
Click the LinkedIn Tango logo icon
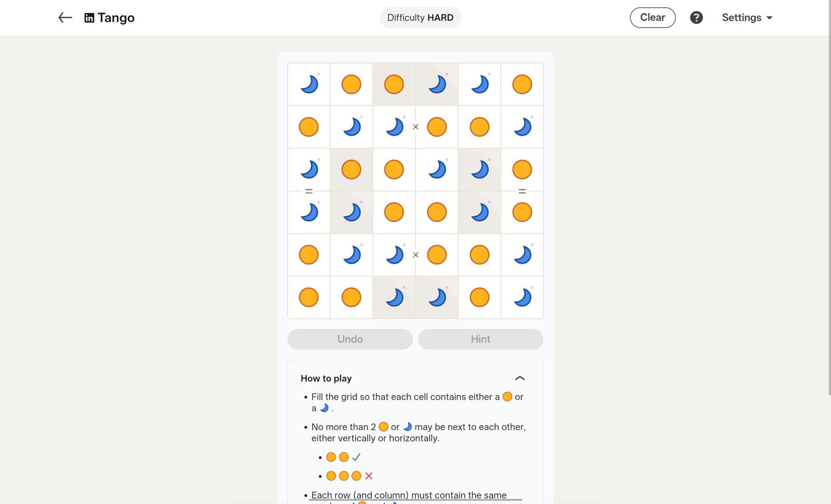89,18
